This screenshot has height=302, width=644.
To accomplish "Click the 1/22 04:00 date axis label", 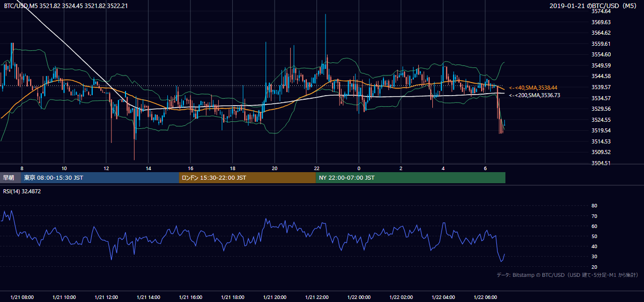I will (443, 297).
